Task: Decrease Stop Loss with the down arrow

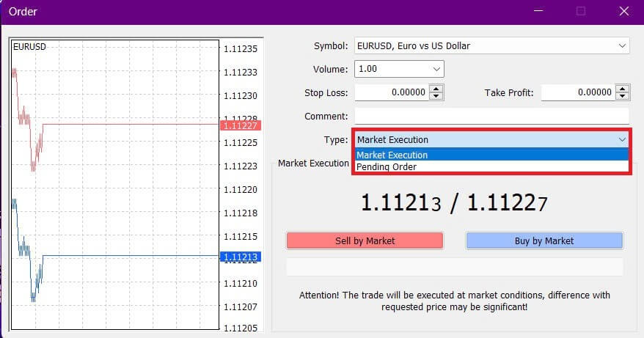Action: click(x=436, y=96)
